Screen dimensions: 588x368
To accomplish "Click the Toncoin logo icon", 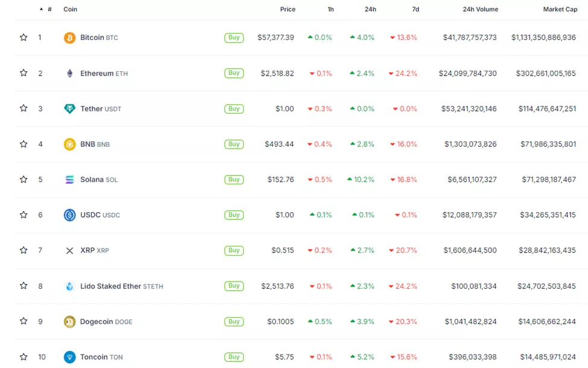I will click(69, 357).
